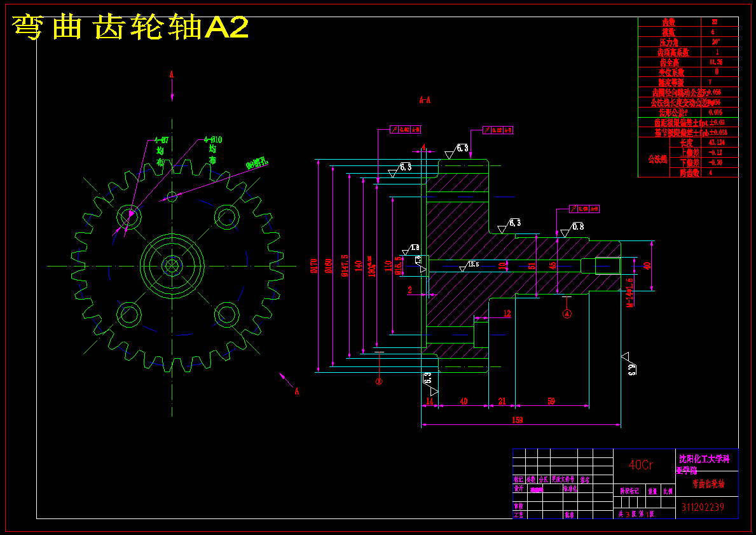
Task: Select the yellow title text 弯曲 齿轮轴A2
Action: (130, 27)
